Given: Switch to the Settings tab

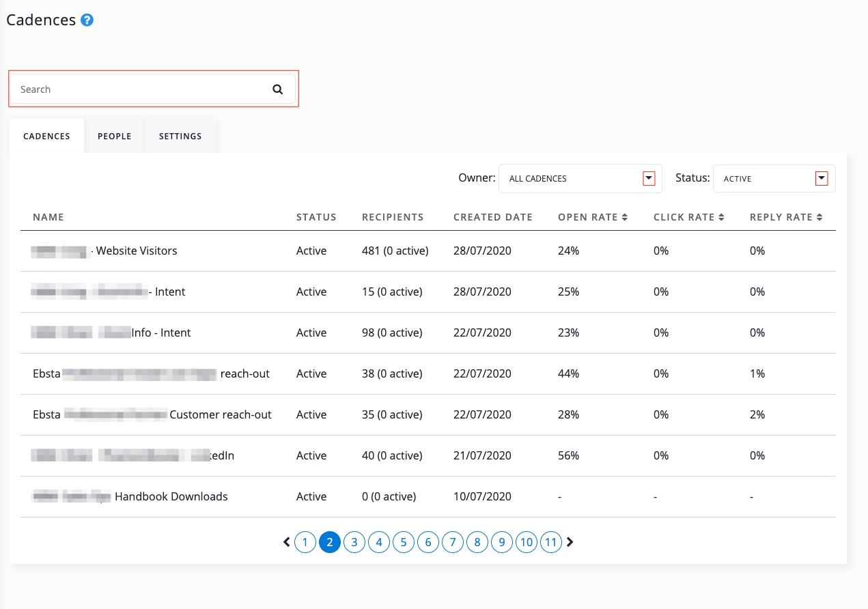Looking at the screenshot, I should tap(180, 136).
